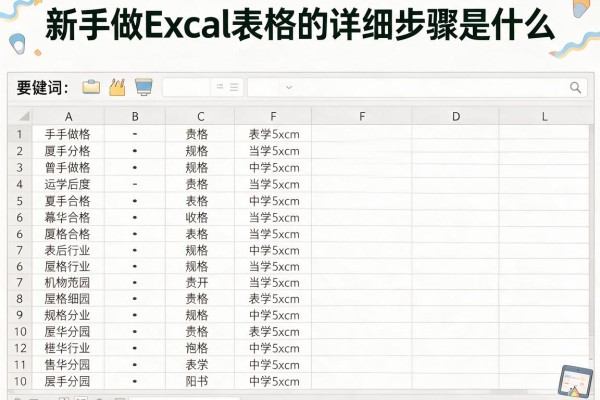This screenshot has height=400, width=600.
Task: Click cell containing 售华分园
Action: coord(68,365)
